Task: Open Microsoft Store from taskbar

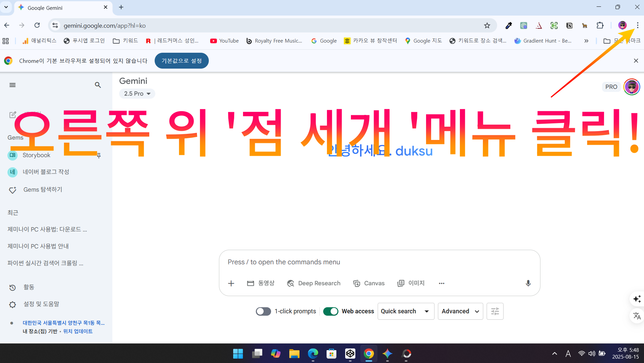Action: (x=331, y=354)
